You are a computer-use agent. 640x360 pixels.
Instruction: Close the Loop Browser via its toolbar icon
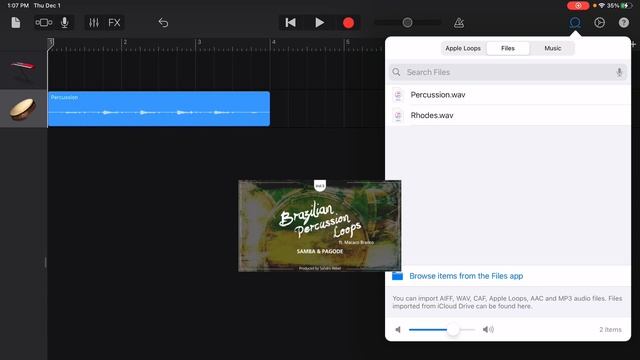point(575,22)
